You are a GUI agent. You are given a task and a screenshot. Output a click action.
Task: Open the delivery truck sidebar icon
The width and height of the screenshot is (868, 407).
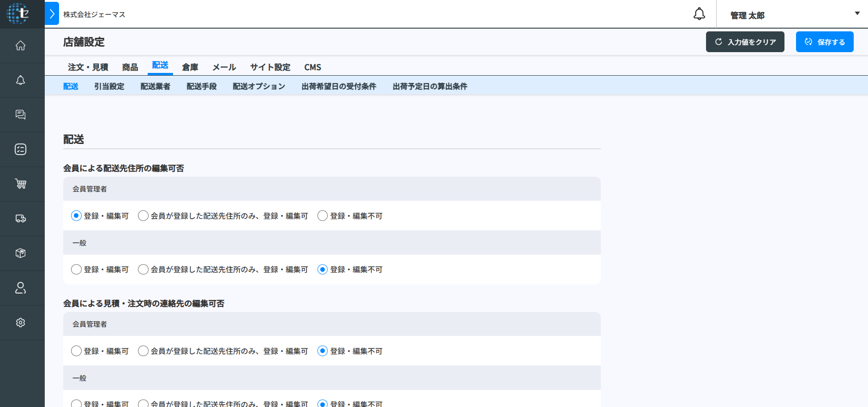click(x=20, y=219)
